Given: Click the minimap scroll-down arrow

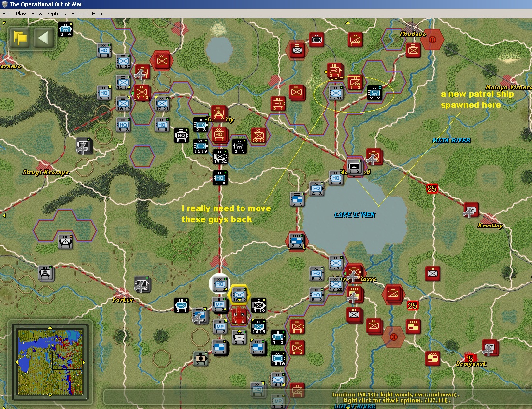Looking at the screenshot, I should [x=50, y=395].
